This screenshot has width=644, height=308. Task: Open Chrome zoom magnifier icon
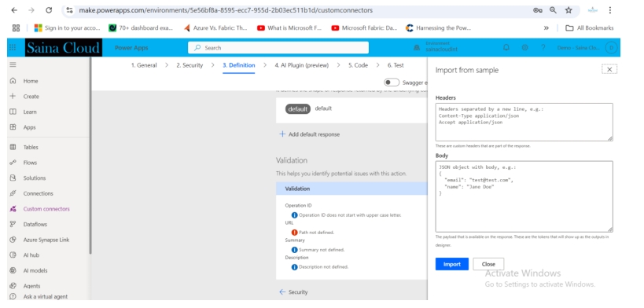(554, 10)
